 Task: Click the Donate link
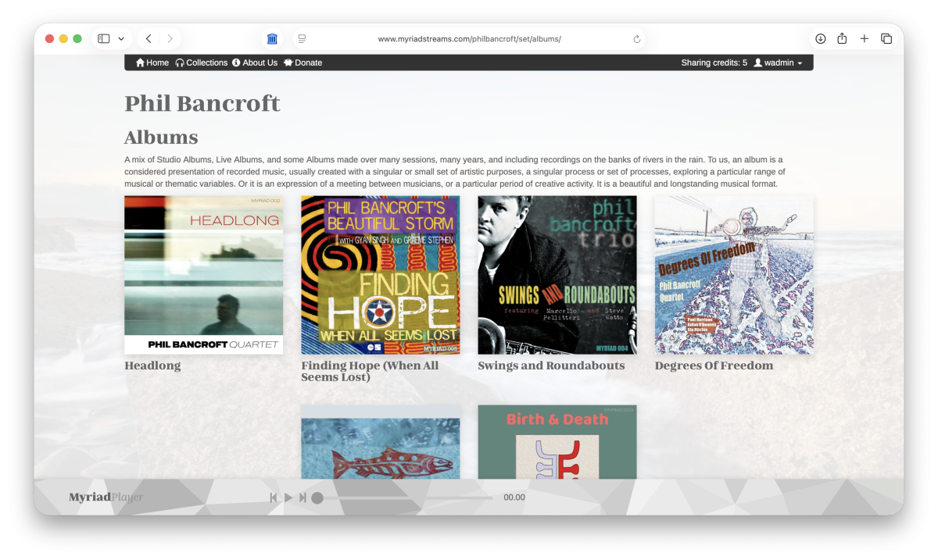303,62
